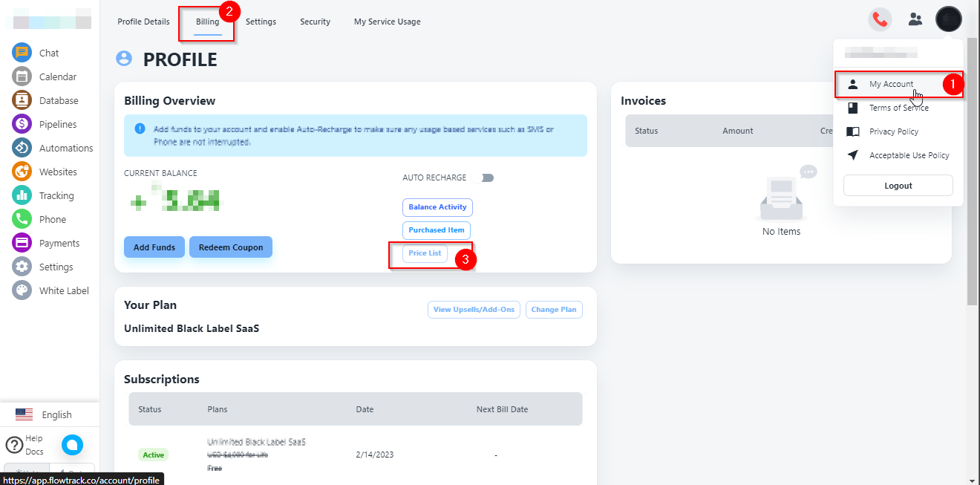
Task: Open the profile avatar menu
Action: point(948,19)
